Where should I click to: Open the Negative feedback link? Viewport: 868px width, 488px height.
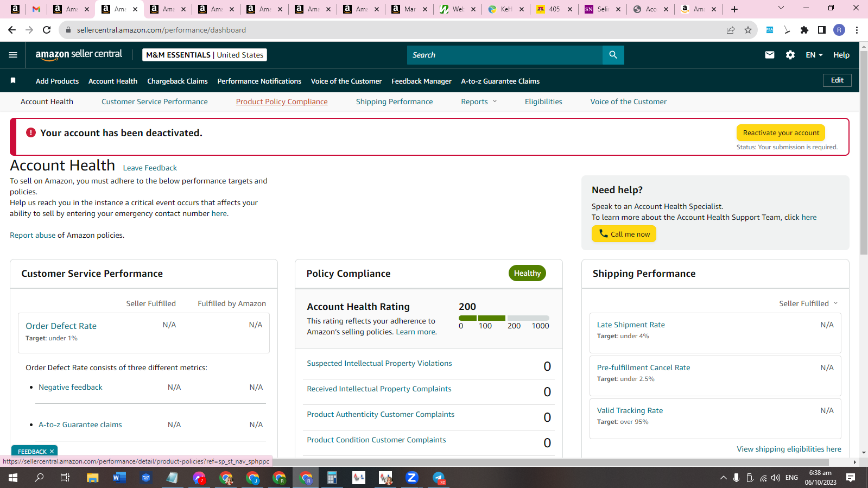(x=71, y=387)
